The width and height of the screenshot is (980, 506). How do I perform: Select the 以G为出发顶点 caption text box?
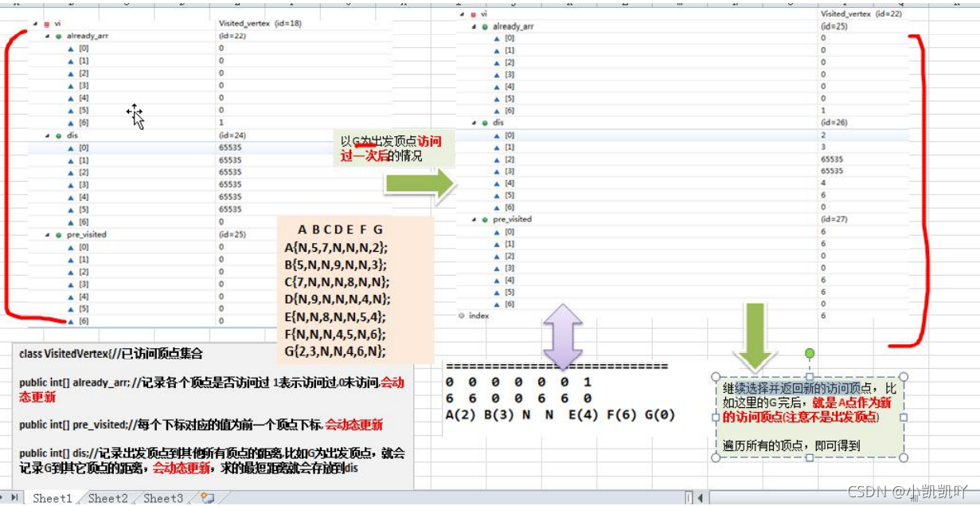[x=393, y=149]
